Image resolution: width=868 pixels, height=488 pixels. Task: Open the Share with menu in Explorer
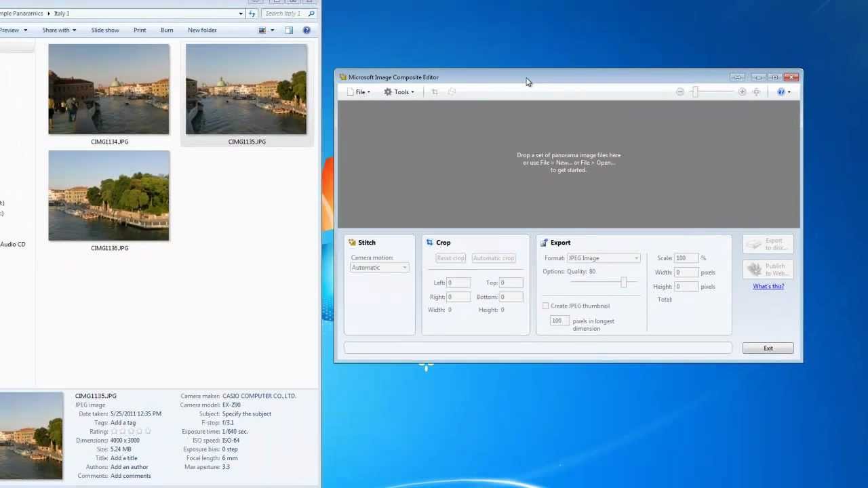coord(59,30)
